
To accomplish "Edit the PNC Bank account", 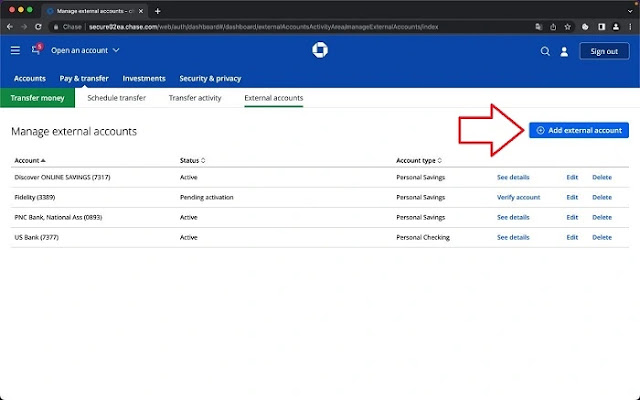I will [x=572, y=217].
